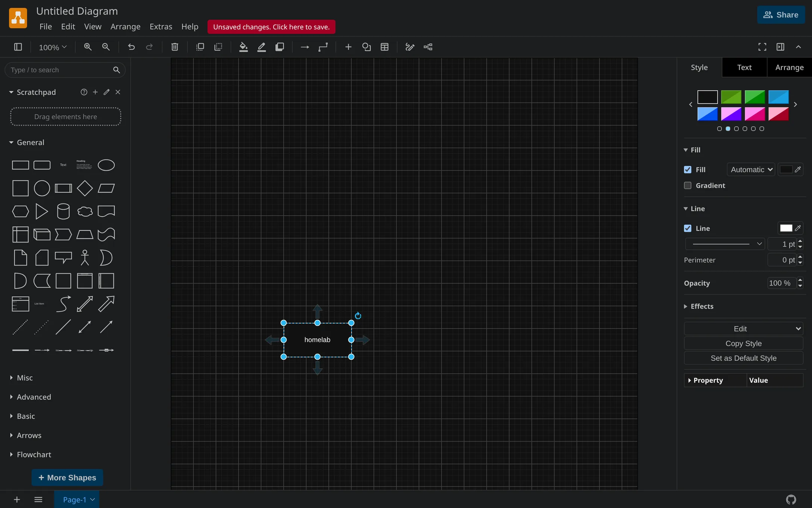This screenshot has width=812, height=508.
Task: Uncheck the Fill checkbox
Action: [688, 170]
